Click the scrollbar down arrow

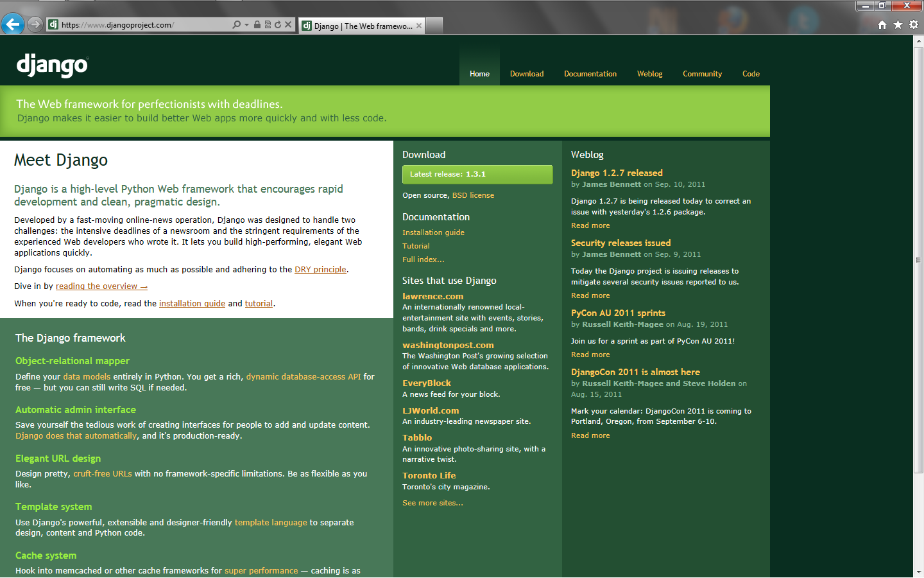point(918,572)
